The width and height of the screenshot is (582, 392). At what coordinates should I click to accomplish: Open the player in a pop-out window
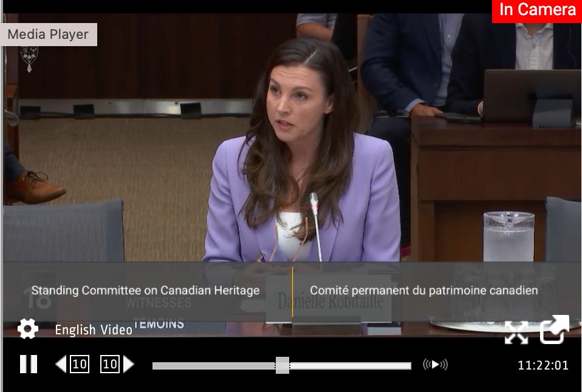point(555,329)
